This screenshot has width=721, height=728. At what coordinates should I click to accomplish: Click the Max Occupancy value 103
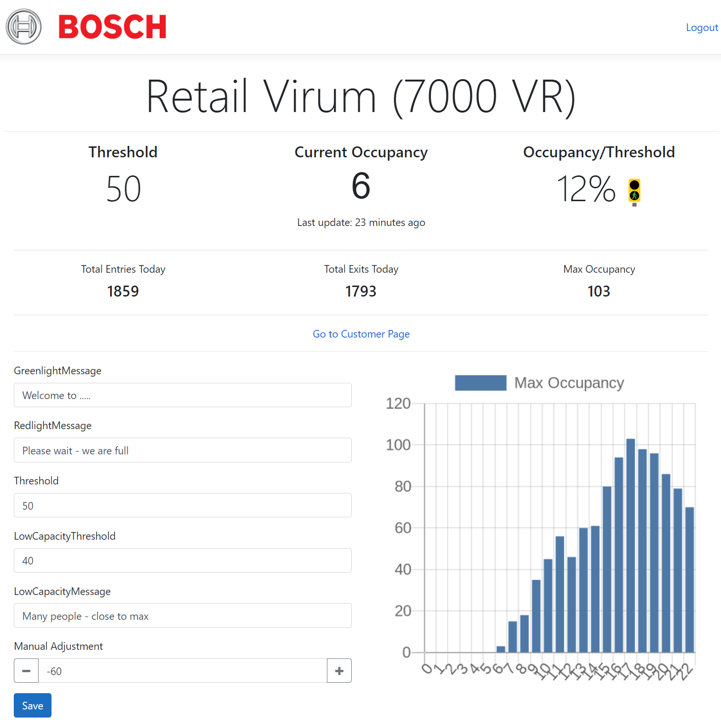pyautogui.click(x=599, y=291)
